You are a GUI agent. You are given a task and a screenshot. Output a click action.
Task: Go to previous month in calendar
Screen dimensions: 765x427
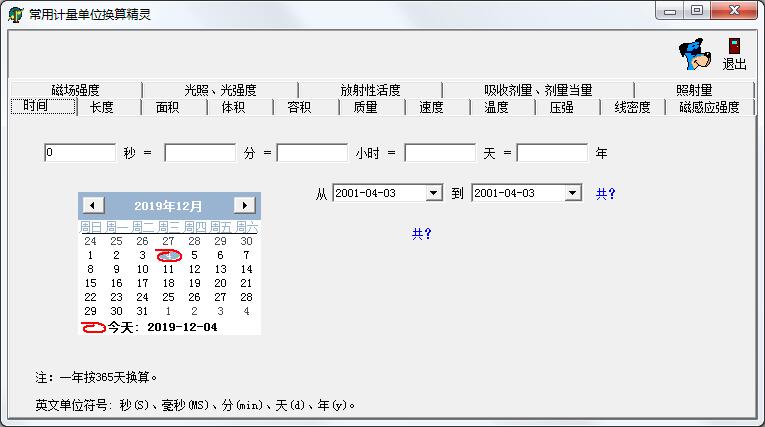pyautogui.click(x=93, y=205)
